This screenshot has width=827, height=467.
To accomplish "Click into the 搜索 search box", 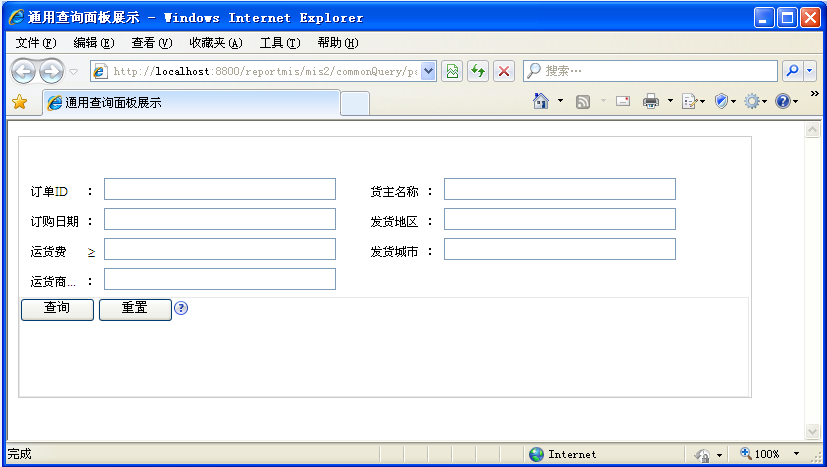I will pos(650,71).
